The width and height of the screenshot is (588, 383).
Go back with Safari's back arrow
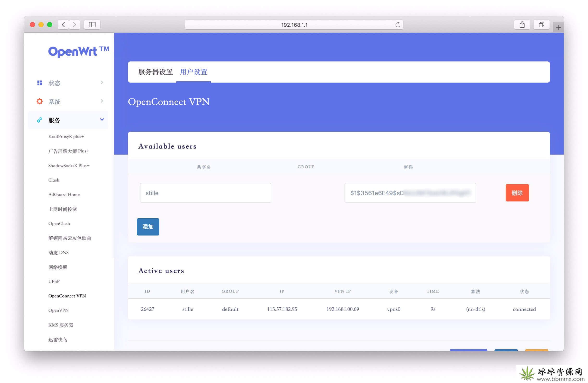63,24
